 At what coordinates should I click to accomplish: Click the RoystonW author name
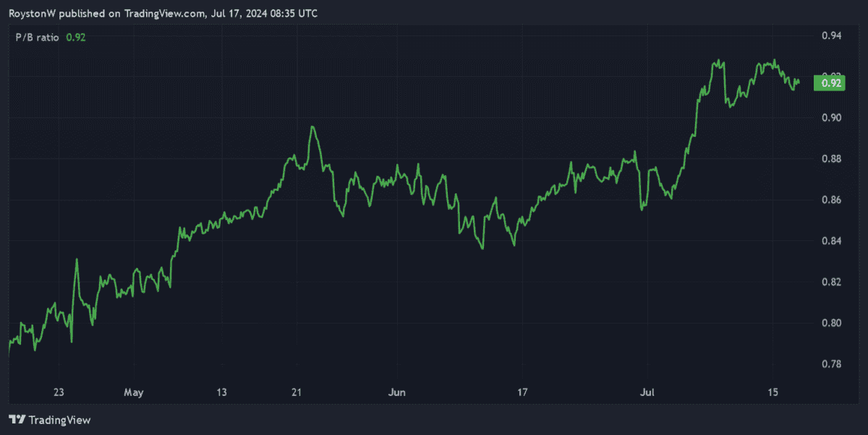(x=32, y=13)
